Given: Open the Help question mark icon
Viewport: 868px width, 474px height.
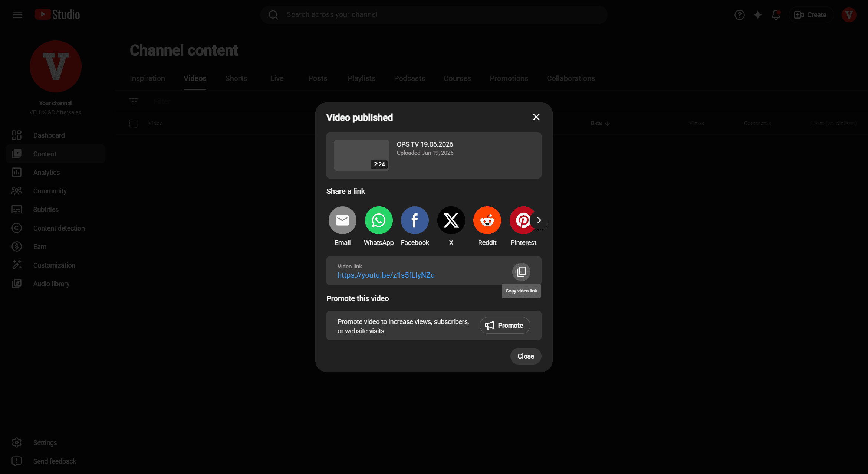Looking at the screenshot, I should (x=739, y=15).
